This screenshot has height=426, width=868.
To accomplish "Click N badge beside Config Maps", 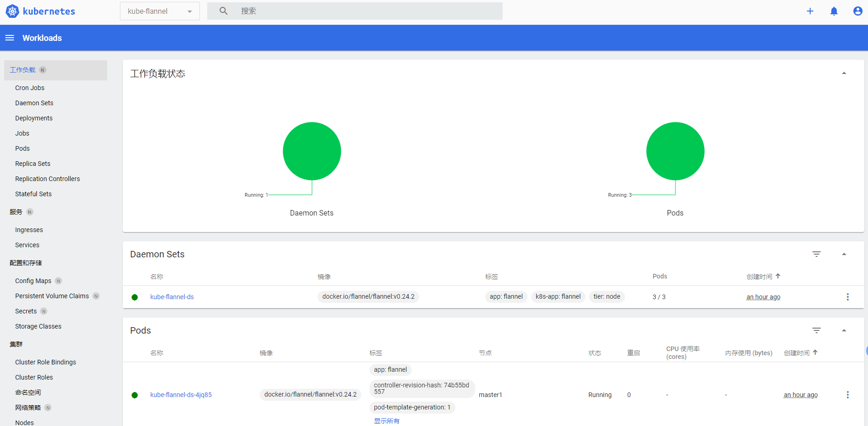I will 58,281.
